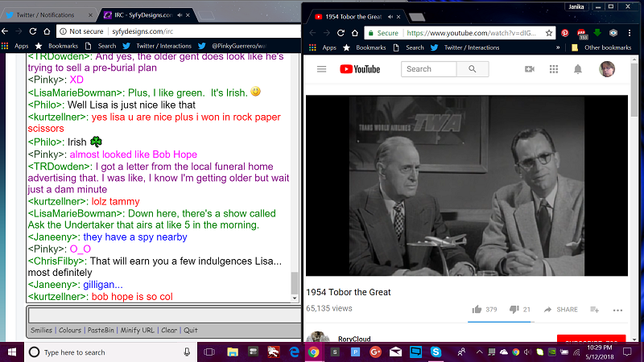The image size is (644, 362).
Task: Open @PinkyGuerrero bookmark
Action: click(x=232, y=46)
